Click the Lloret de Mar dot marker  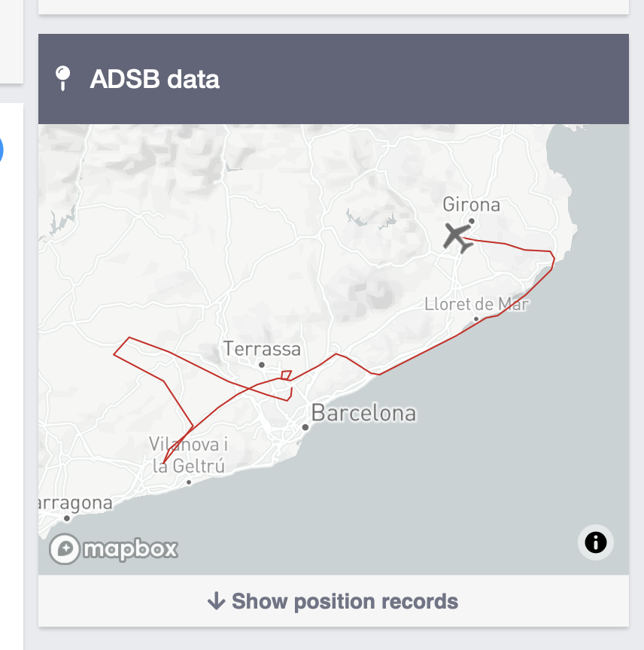coord(476,319)
